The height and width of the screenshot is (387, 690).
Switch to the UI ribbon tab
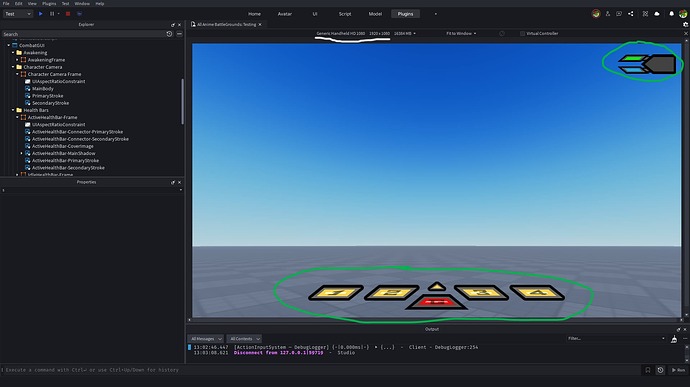point(315,14)
